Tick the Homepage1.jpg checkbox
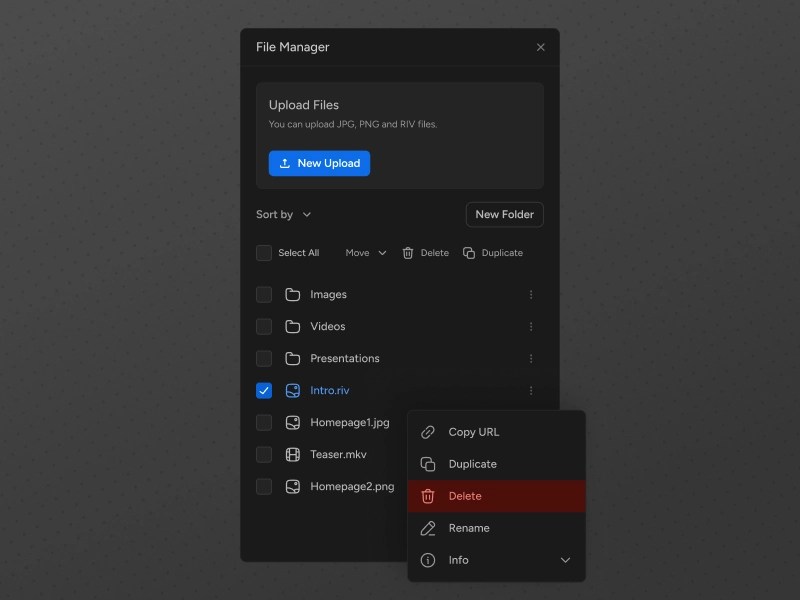 [264, 422]
